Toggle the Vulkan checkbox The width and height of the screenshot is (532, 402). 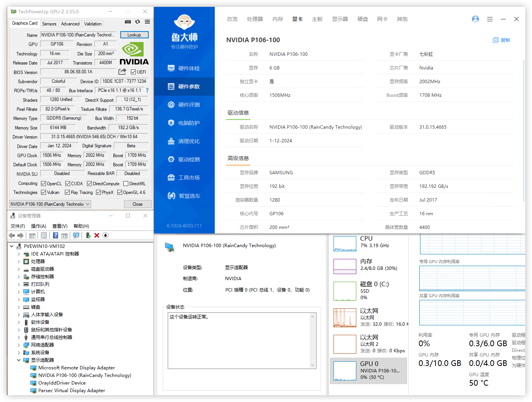(x=43, y=192)
